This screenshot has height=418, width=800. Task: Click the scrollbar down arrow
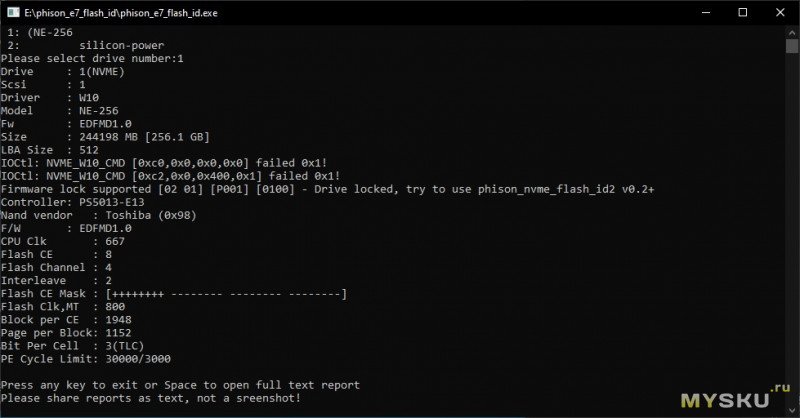791,410
